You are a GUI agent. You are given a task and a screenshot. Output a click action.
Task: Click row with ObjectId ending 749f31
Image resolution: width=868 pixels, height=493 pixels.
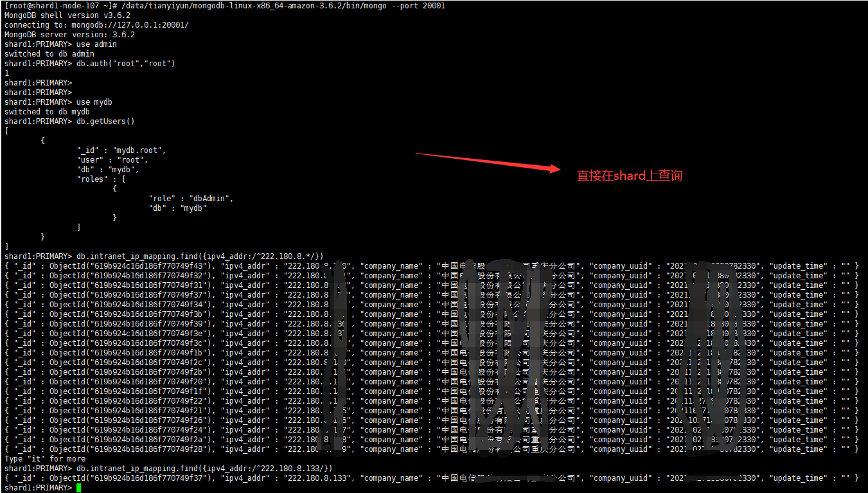click(x=431, y=285)
